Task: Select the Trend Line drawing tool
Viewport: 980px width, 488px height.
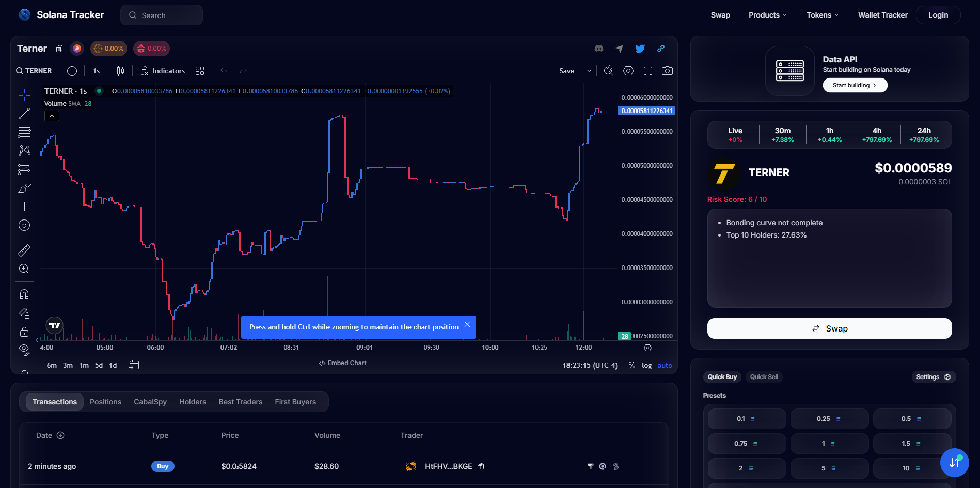Action: click(x=24, y=114)
